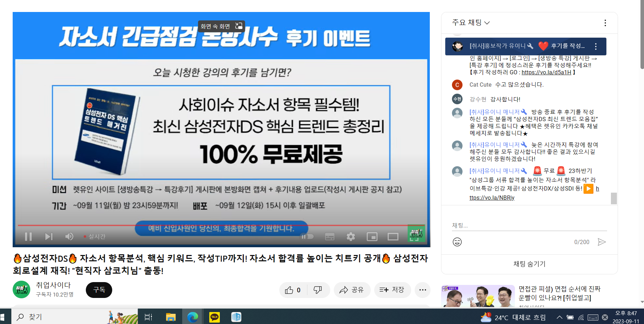This screenshot has height=324, width=644.
Task: Click 강수현 username in chat
Action: click(478, 99)
